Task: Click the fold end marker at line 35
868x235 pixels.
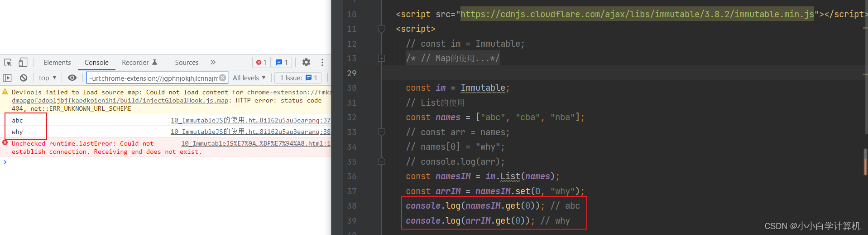Action: [381, 162]
